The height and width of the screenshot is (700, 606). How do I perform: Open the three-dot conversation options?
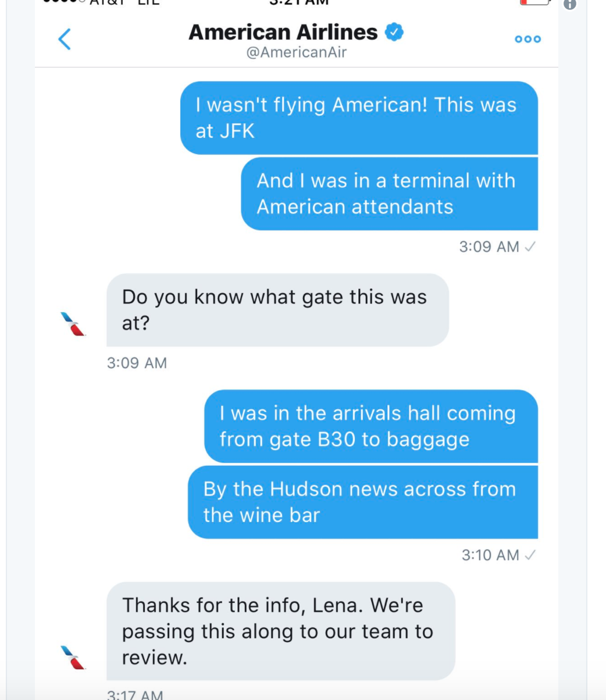click(x=527, y=39)
